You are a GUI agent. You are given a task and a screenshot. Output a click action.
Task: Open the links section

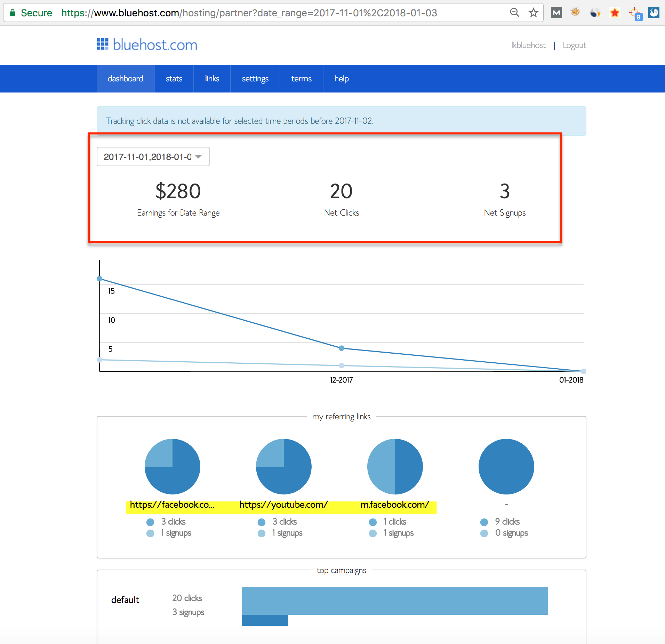(x=212, y=79)
